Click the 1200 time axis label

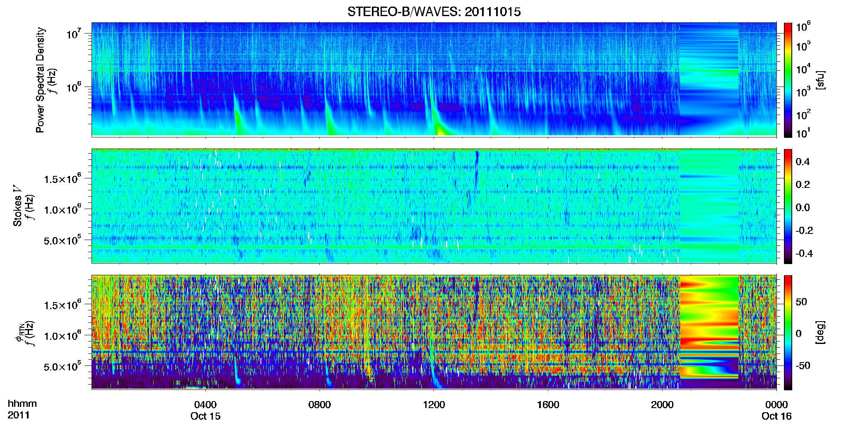(434, 404)
